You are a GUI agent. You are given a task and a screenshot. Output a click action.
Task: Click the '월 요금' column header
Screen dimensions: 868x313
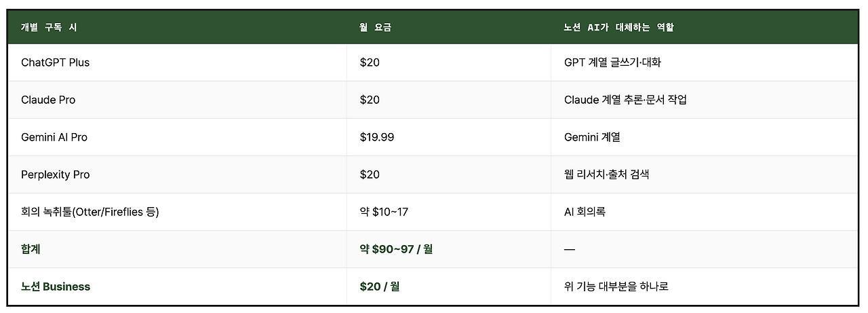coord(375,27)
